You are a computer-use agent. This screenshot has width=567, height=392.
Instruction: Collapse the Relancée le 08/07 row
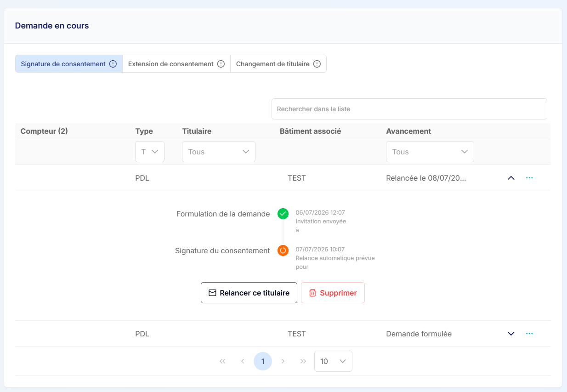[511, 178]
